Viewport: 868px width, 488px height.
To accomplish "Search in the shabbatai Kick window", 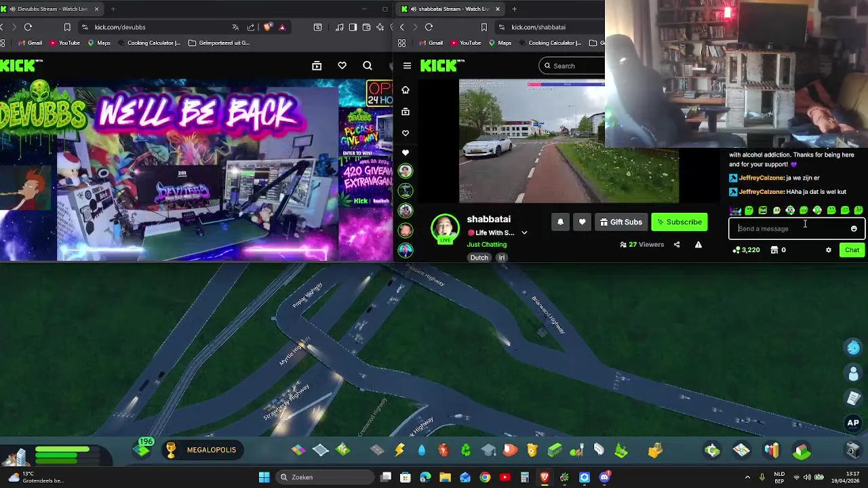I will pyautogui.click(x=572, y=66).
